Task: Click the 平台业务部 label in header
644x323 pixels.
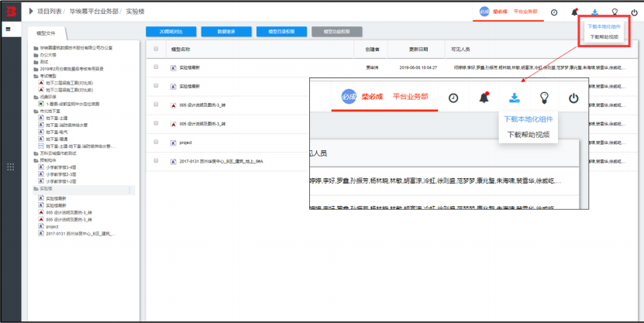Action: [525, 12]
